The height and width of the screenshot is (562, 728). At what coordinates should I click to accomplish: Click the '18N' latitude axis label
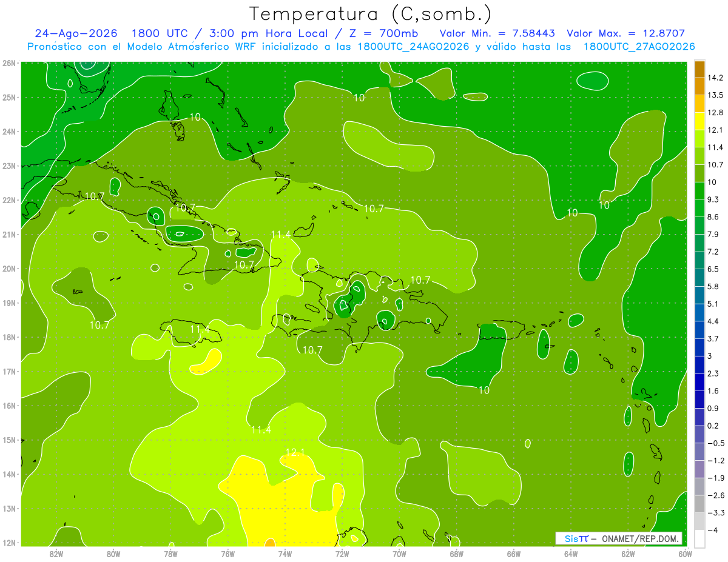pyautogui.click(x=9, y=337)
